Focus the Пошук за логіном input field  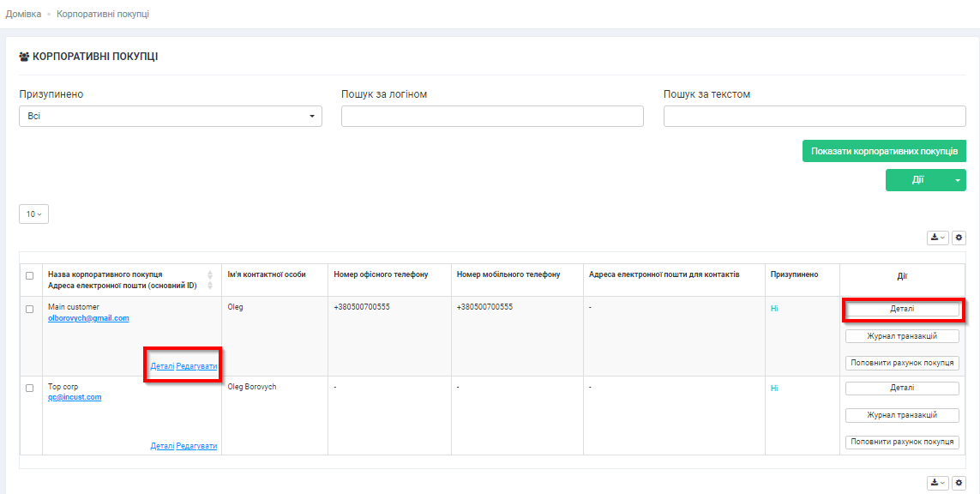coord(492,117)
